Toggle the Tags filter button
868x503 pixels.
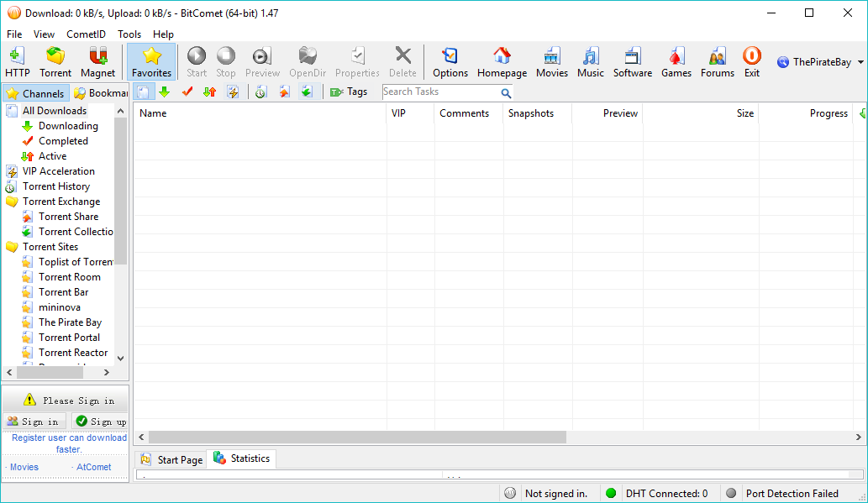349,92
